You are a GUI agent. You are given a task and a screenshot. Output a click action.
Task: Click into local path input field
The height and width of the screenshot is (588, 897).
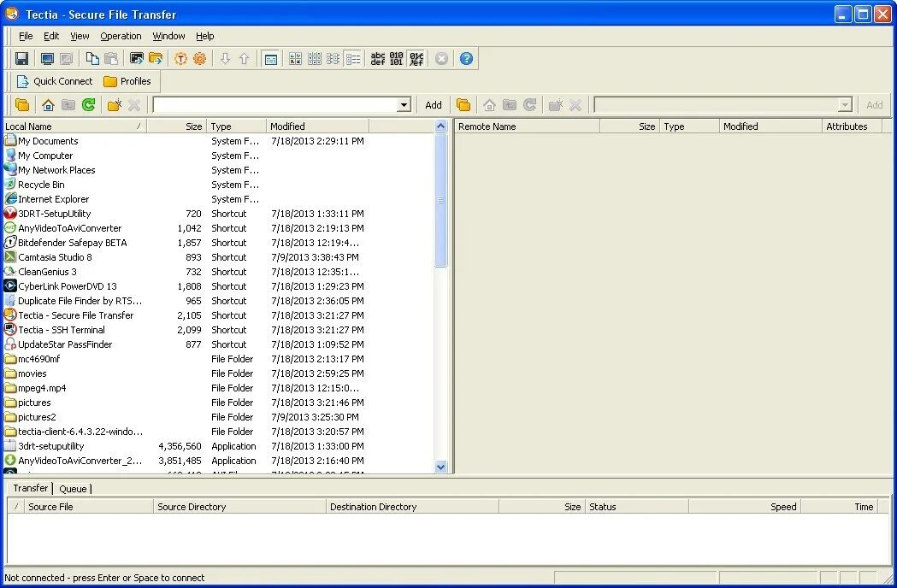point(275,104)
